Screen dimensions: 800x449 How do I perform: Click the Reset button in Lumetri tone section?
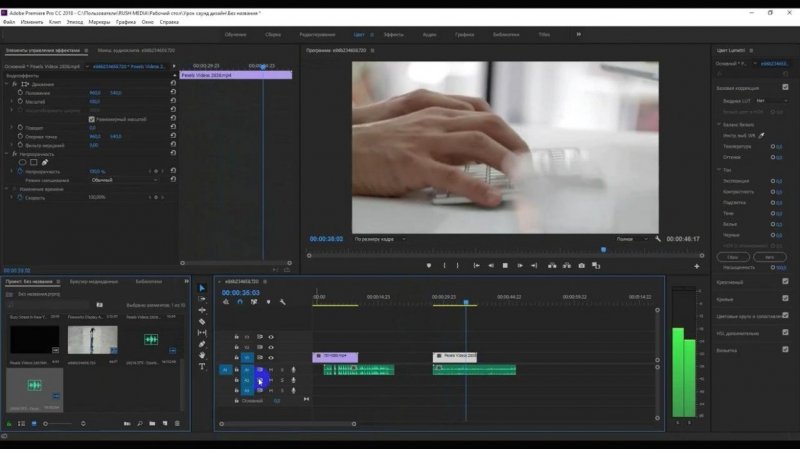[732, 257]
